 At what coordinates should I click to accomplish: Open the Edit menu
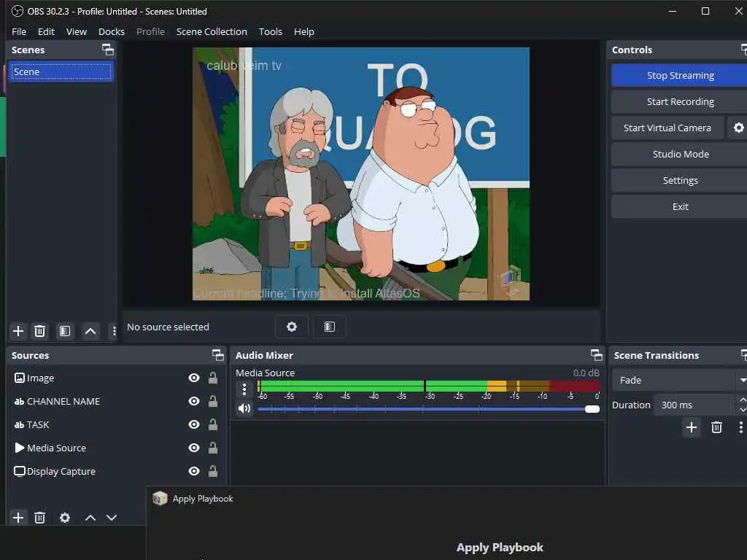46,31
